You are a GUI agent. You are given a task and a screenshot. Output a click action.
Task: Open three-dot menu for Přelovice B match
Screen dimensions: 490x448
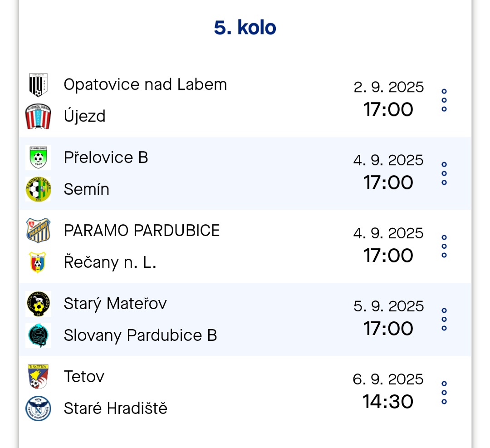pos(444,173)
